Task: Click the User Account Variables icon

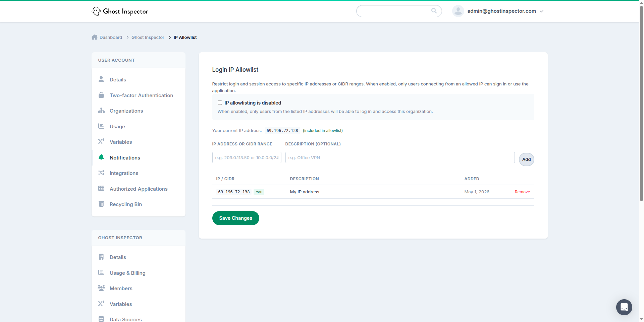Action: pyautogui.click(x=101, y=142)
